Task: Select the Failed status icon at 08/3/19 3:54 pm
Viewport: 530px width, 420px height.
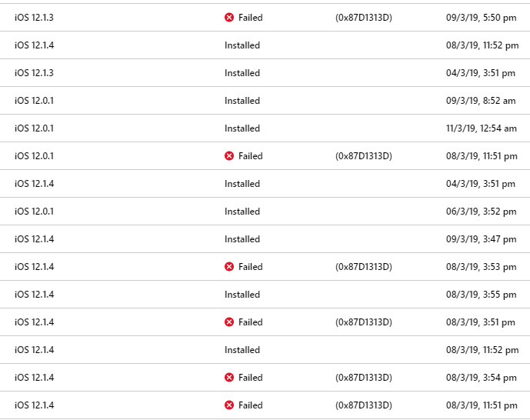Action: [229, 378]
